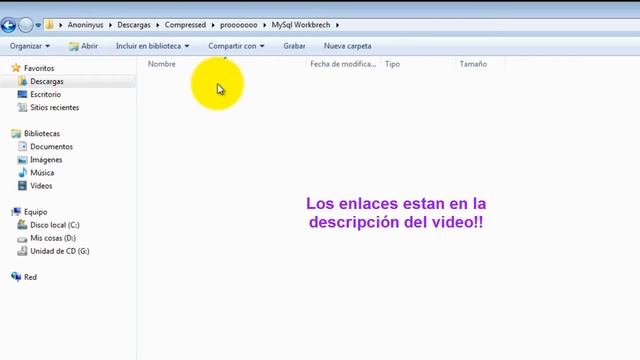Select Favoritos in navigation pane

(39, 68)
